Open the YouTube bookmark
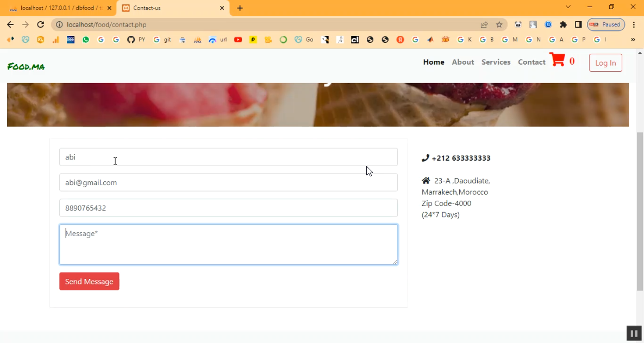Viewport: 644px width, 343px height. 238,40
